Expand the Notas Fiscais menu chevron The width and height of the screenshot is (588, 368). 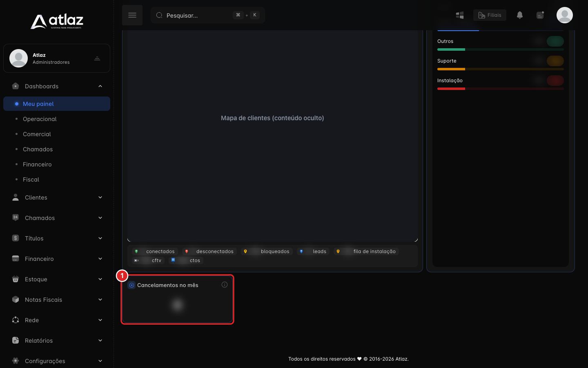click(100, 300)
